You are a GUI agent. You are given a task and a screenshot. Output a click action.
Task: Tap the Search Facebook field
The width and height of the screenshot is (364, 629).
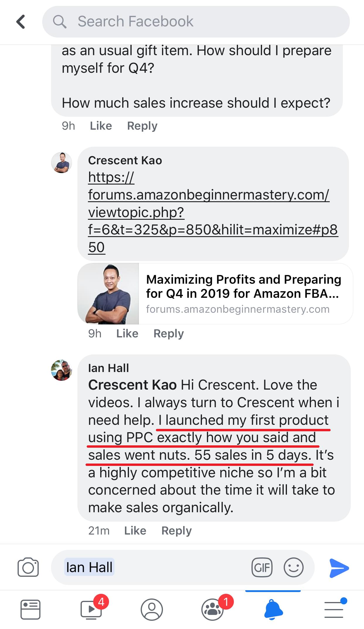(196, 22)
